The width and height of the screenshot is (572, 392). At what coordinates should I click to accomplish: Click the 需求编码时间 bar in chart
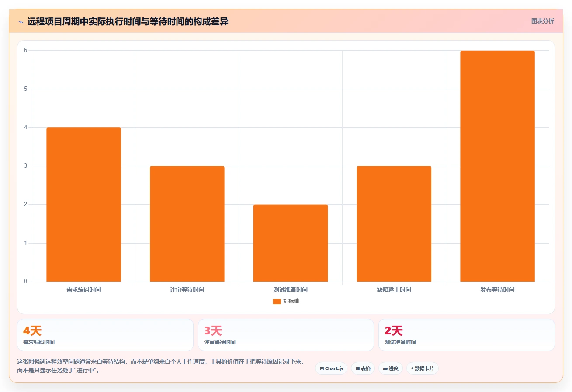pyautogui.click(x=83, y=204)
